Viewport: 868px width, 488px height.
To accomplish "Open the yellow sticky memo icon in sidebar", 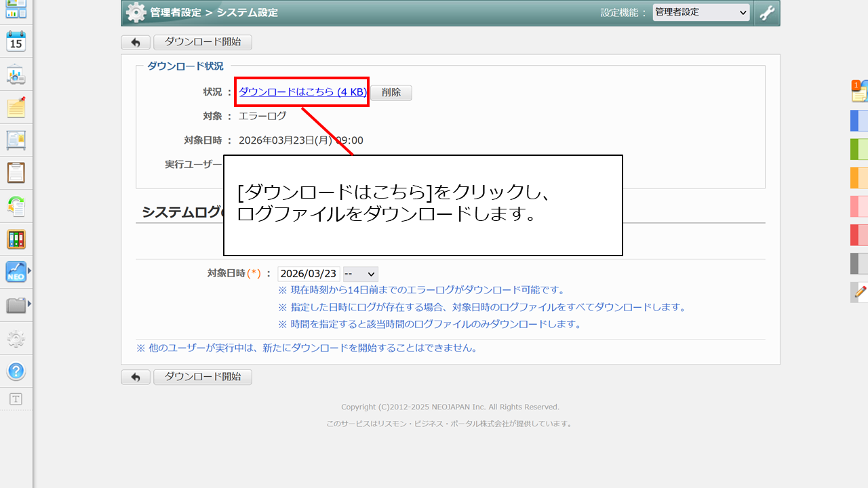I will pyautogui.click(x=16, y=107).
